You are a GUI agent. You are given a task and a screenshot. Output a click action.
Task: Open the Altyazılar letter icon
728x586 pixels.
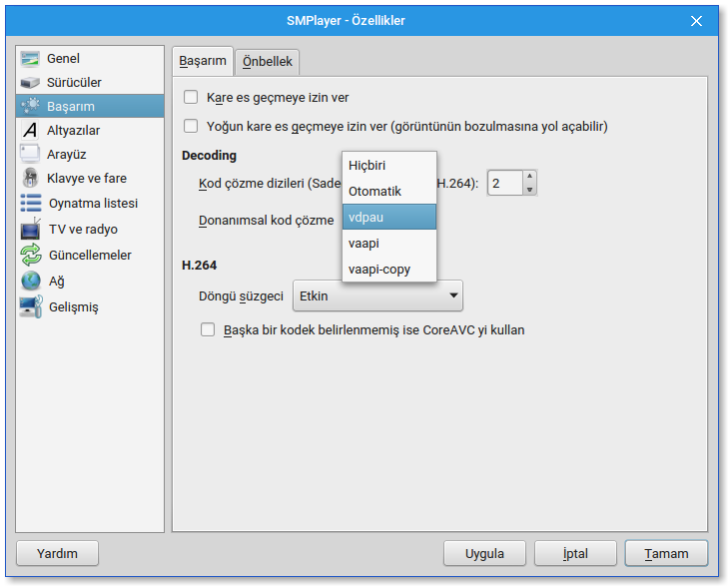pyautogui.click(x=30, y=131)
